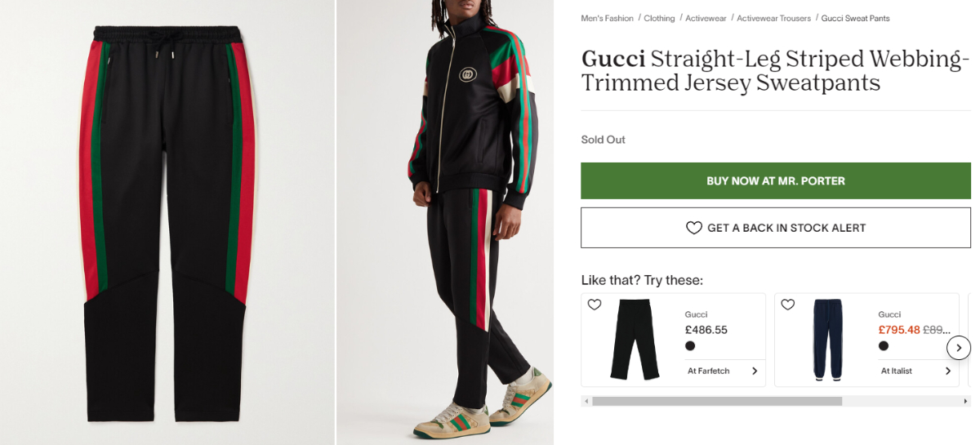Open the Activewear breadcrumb link
Screen dimensions: 980x445
coord(706,18)
